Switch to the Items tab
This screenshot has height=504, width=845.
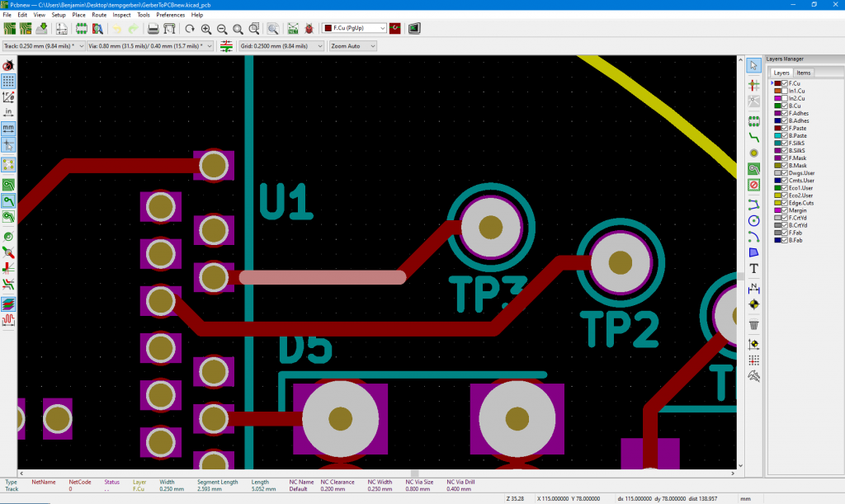click(x=803, y=73)
